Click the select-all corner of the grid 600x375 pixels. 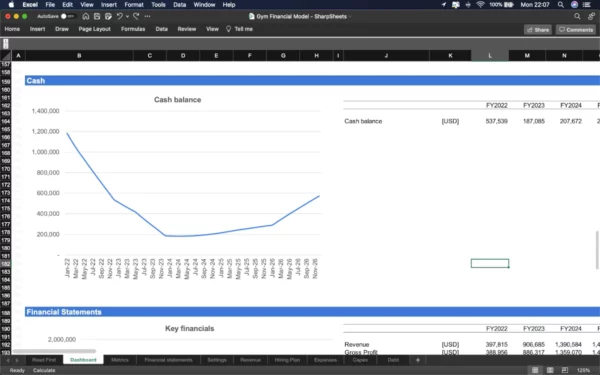pyautogui.click(x=6, y=55)
